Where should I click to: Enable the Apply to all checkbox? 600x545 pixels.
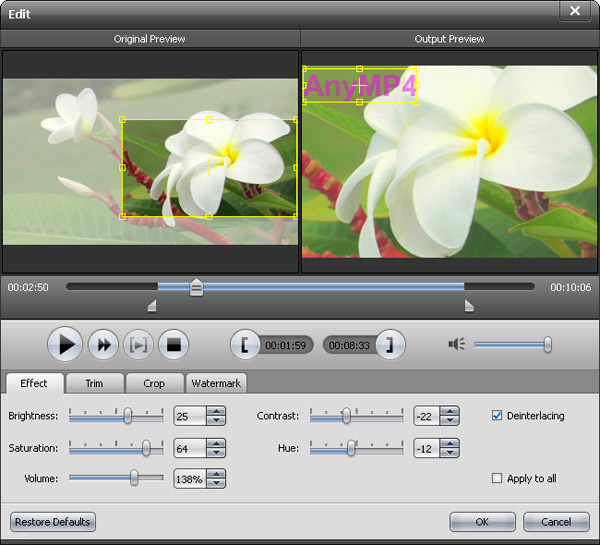(497, 478)
